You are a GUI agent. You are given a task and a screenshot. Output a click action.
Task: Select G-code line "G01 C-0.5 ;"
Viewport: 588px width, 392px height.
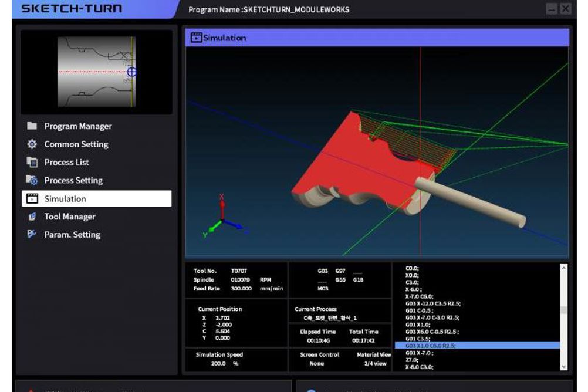419,310
